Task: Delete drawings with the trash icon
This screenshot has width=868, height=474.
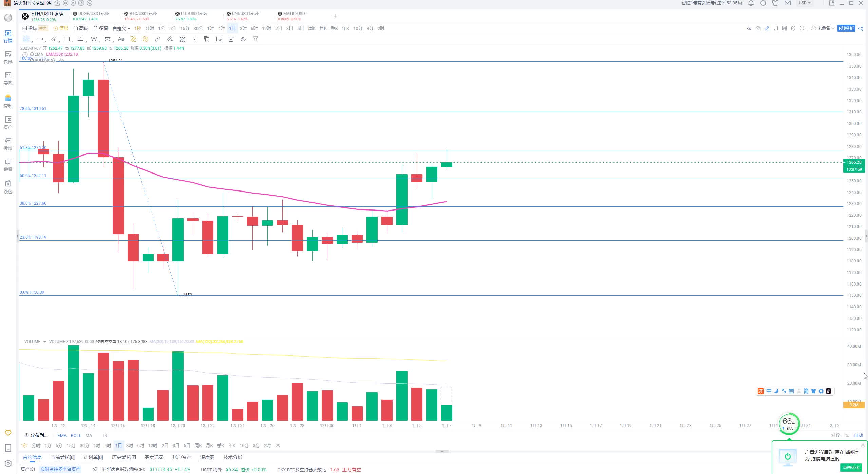Action: click(x=231, y=39)
